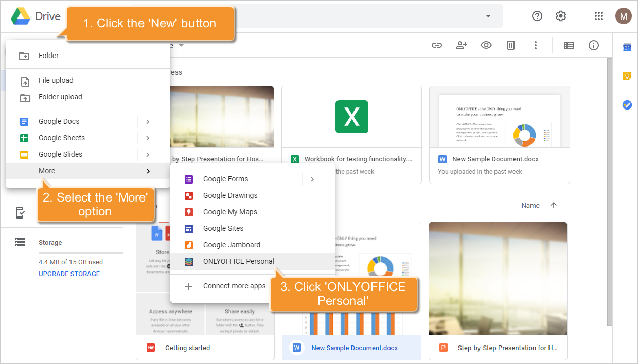Select More menu entry
The image size is (638, 364).
(88, 171)
